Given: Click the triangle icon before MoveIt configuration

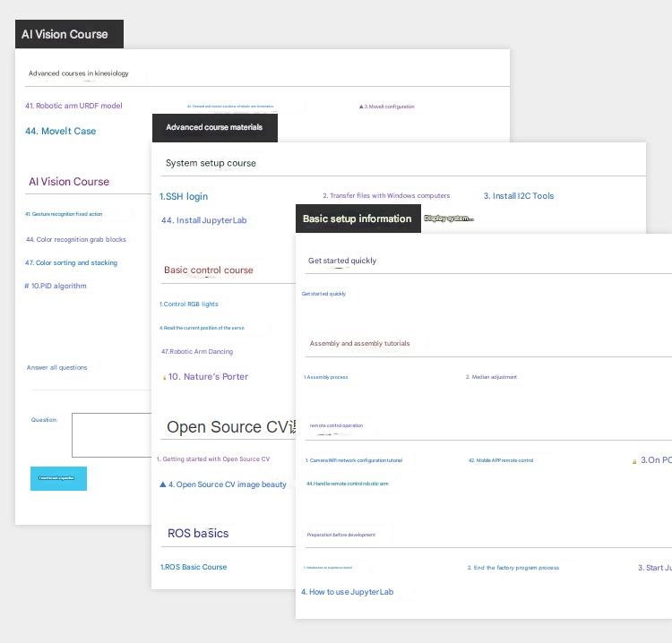Looking at the screenshot, I should pyautogui.click(x=361, y=107).
